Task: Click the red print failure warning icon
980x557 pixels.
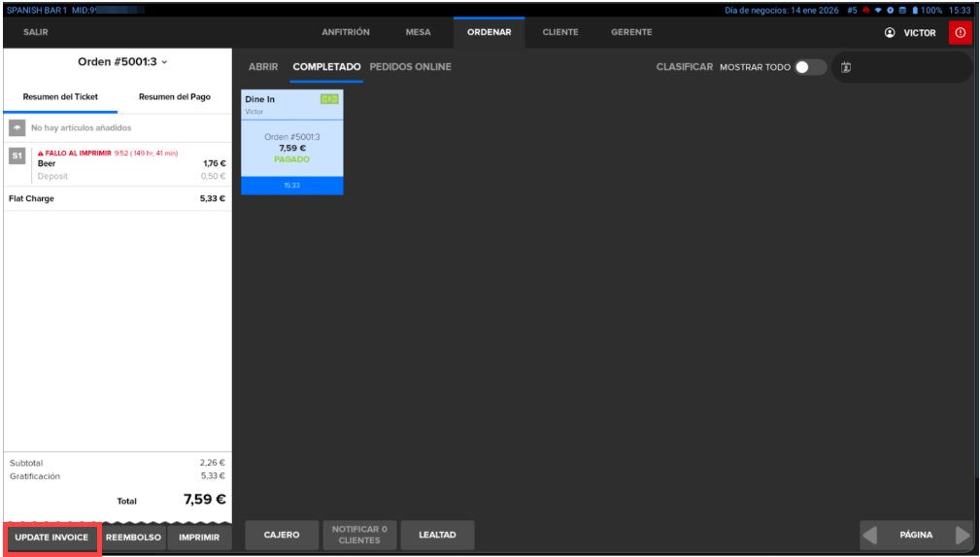Action: 41,154
